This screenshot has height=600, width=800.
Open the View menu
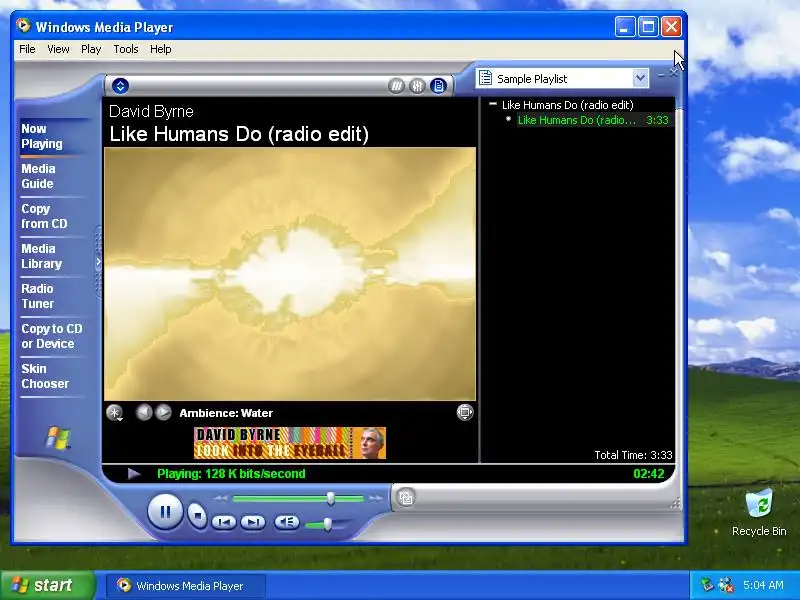[58, 49]
